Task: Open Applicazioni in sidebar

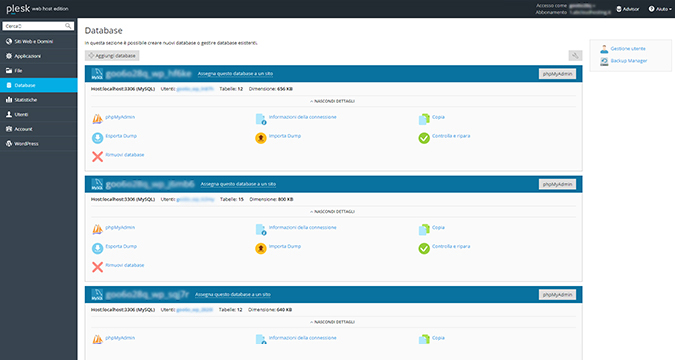Action: tap(39, 56)
